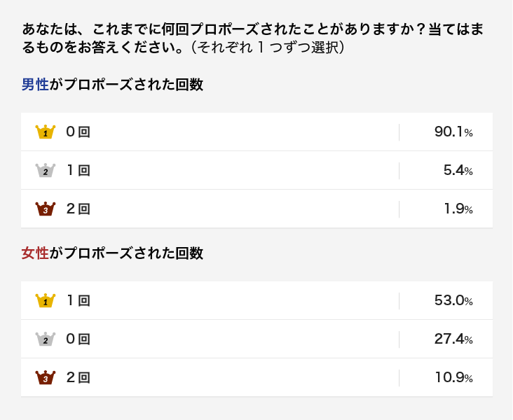Click the 27.4% value

453,339
